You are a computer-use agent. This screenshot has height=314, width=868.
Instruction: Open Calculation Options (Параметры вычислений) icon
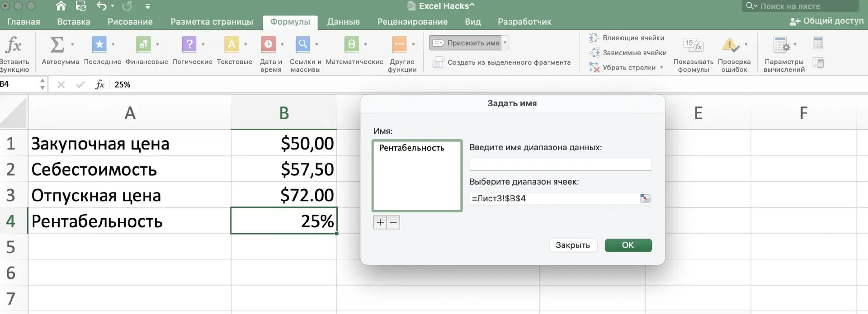click(782, 45)
